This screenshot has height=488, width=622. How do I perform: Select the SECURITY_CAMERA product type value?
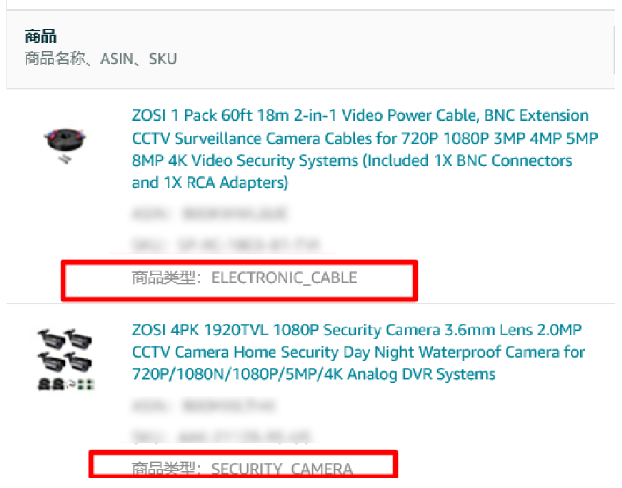coord(281,468)
